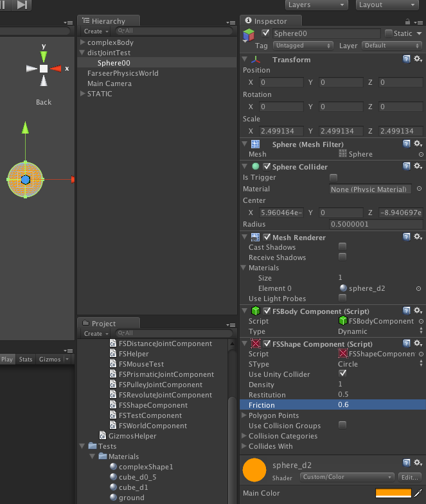Click the Inspector lock icon

(407, 22)
